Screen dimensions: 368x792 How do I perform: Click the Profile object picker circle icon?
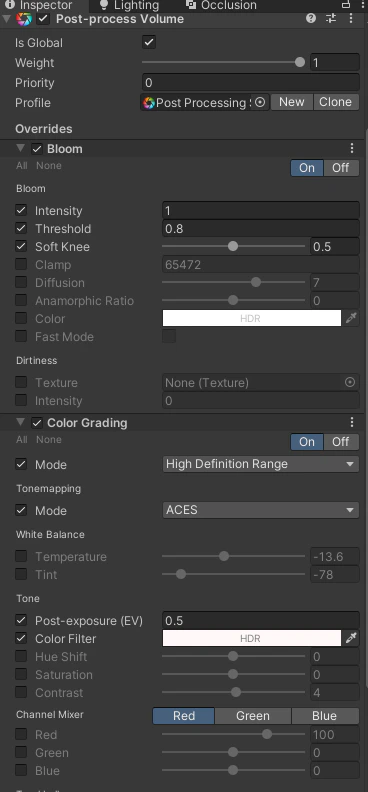(x=259, y=103)
